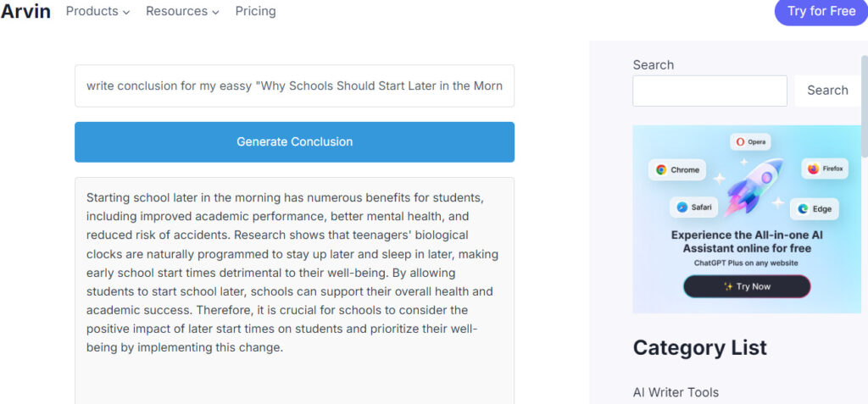Open the Pricing page
Image resolution: width=868 pixels, height=404 pixels.
click(255, 11)
